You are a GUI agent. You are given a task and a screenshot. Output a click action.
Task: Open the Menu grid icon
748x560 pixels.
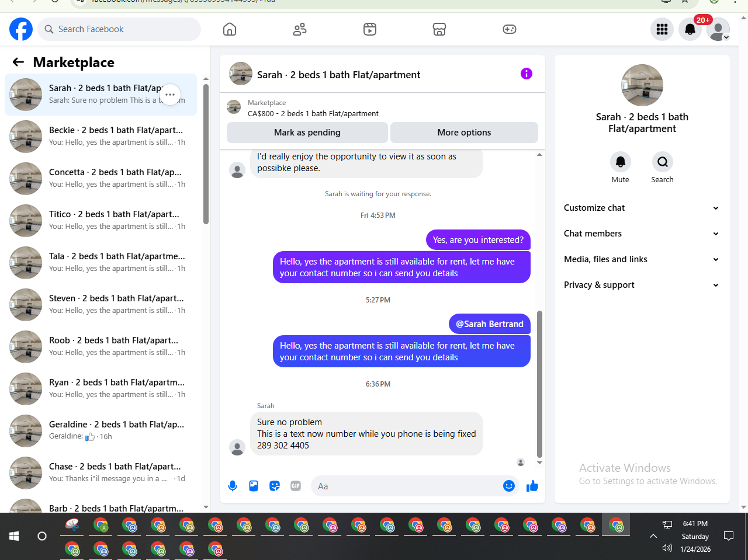(x=662, y=29)
